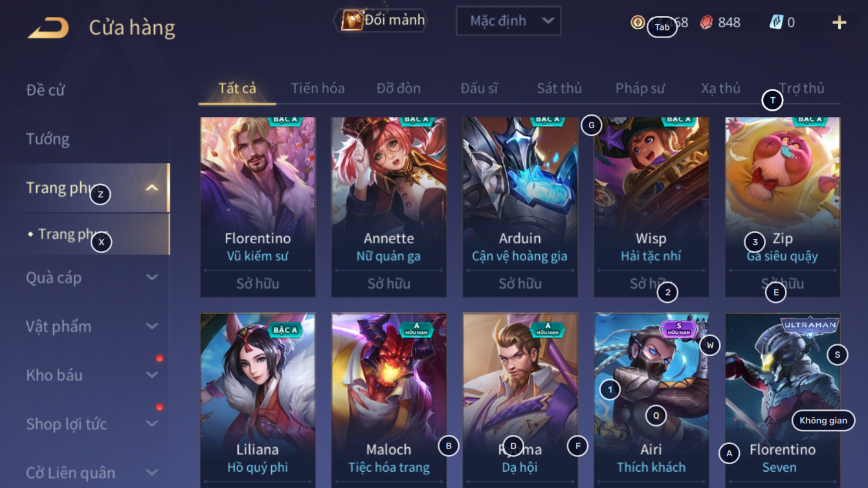The width and height of the screenshot is (868, 488).
Task: Select the Pháp sư filter tab
Action: [x=640, y=88]
